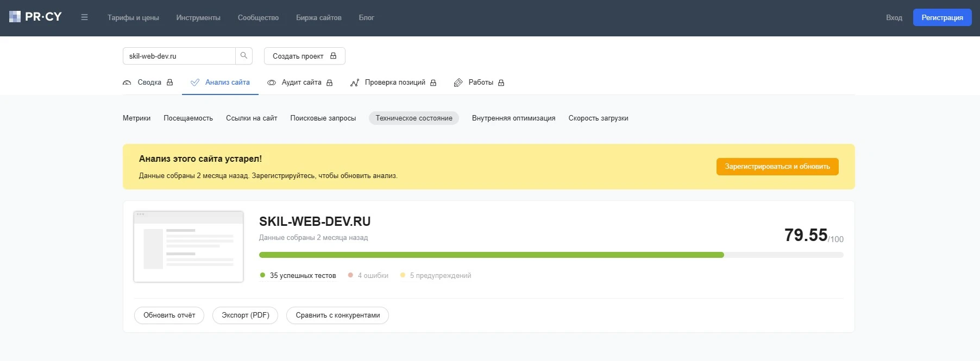
Task: Click the PR-CY logo
Action: click(35, 17)
